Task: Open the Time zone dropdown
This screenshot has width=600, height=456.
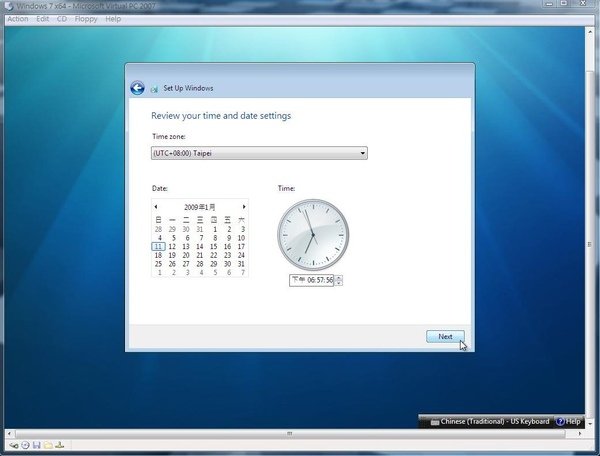Action: tap(259, 153)
